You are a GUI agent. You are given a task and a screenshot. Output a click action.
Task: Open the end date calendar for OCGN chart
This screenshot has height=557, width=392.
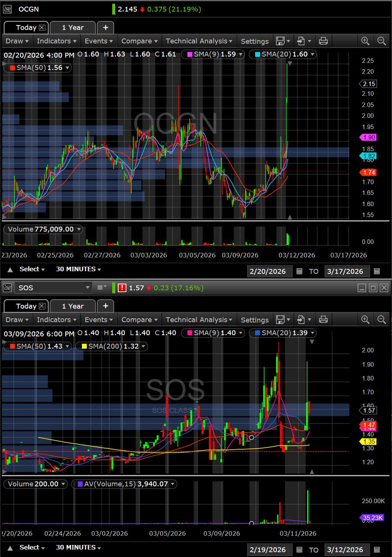click(377, 271)
